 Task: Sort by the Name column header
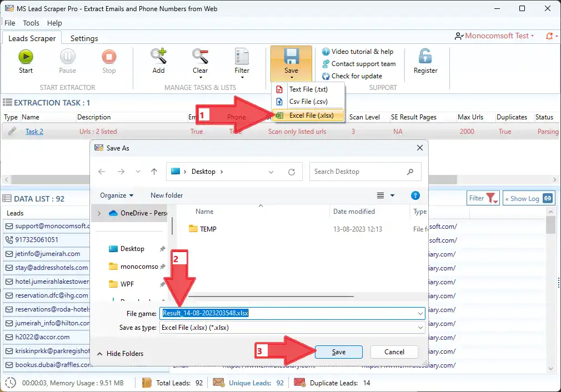point(204,212)
